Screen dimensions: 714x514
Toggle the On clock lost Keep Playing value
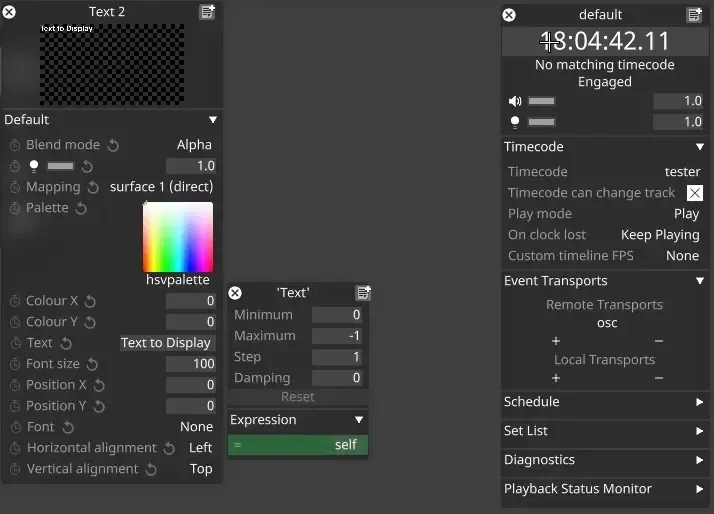coord(659,235)
